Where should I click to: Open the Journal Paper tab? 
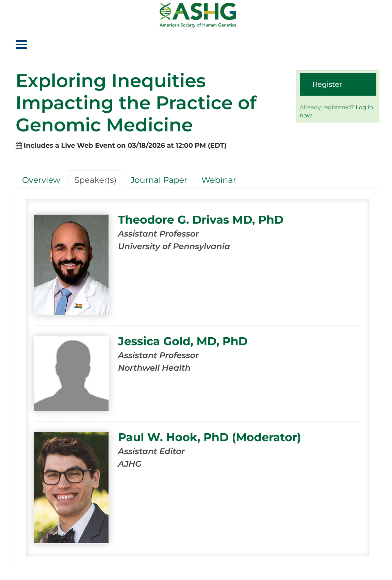coord(159,180)
